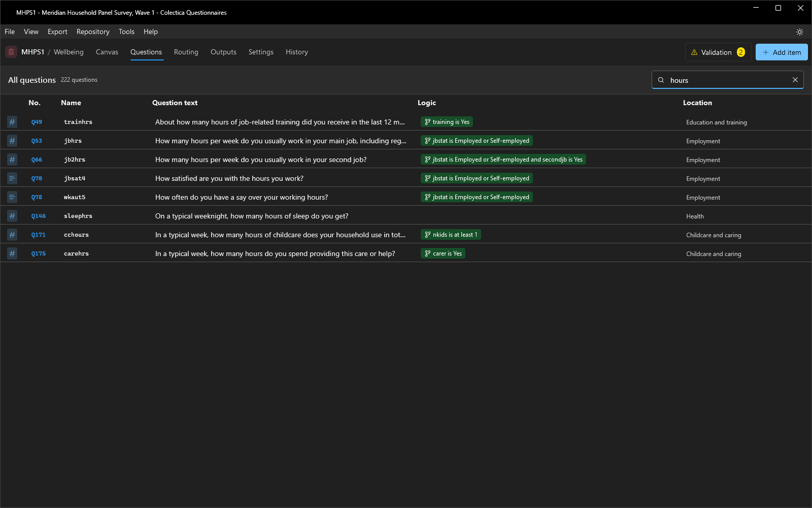Click the 'training is Yes' logic badge

point(447,122)
